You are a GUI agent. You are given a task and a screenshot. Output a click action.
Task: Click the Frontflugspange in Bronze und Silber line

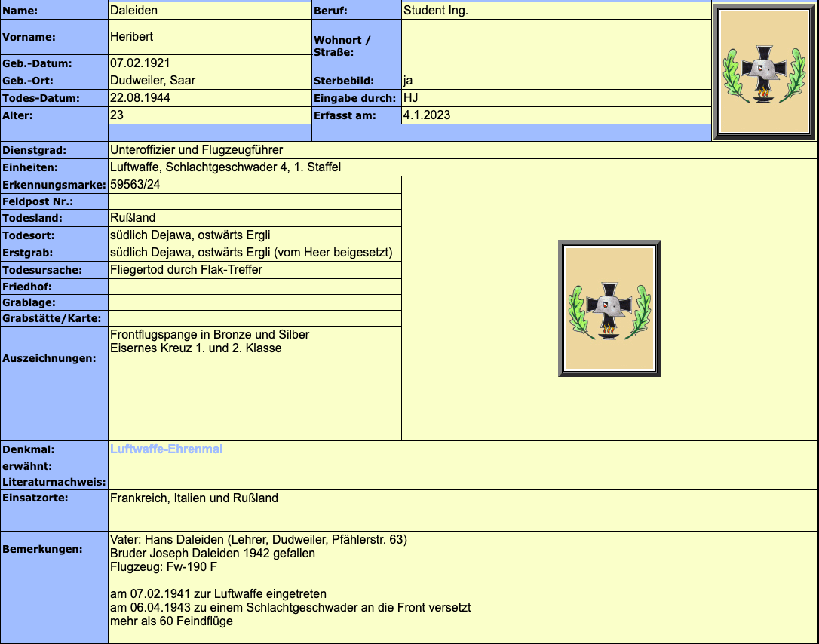pyautogui.click(x=210, y=334)
